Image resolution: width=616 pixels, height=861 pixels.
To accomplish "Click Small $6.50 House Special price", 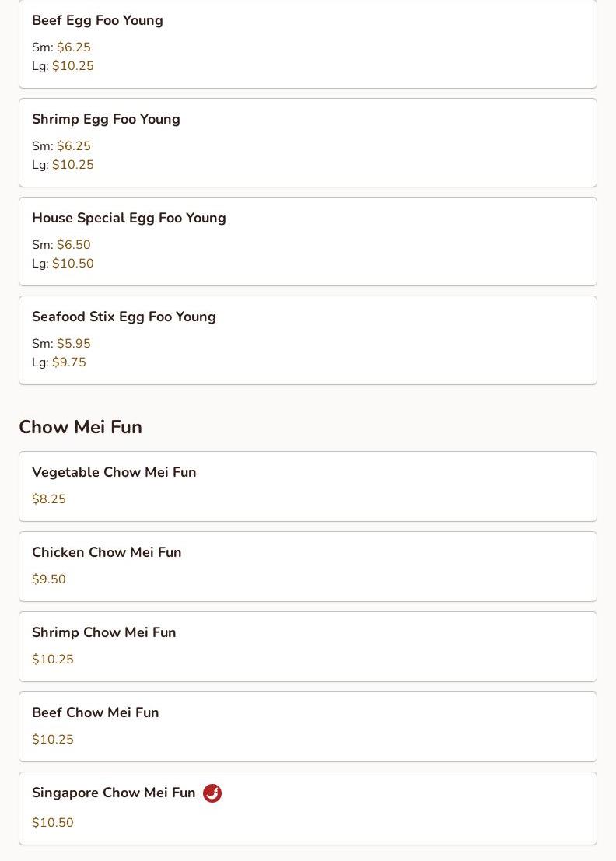I will (73, 245).
